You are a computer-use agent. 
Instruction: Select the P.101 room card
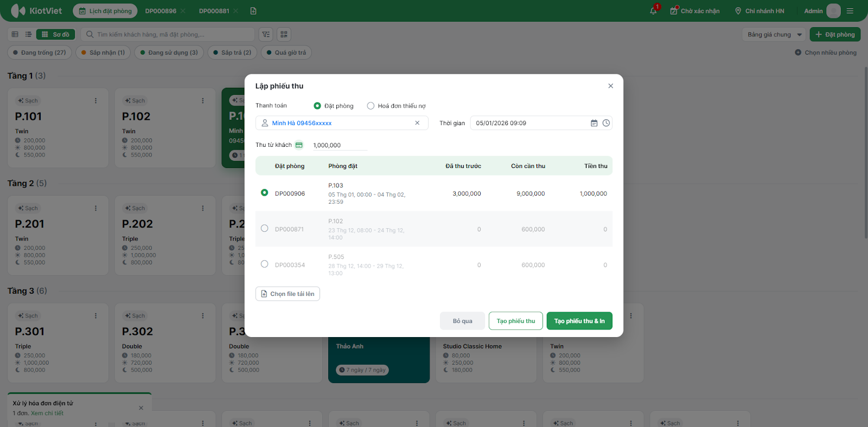58,128
